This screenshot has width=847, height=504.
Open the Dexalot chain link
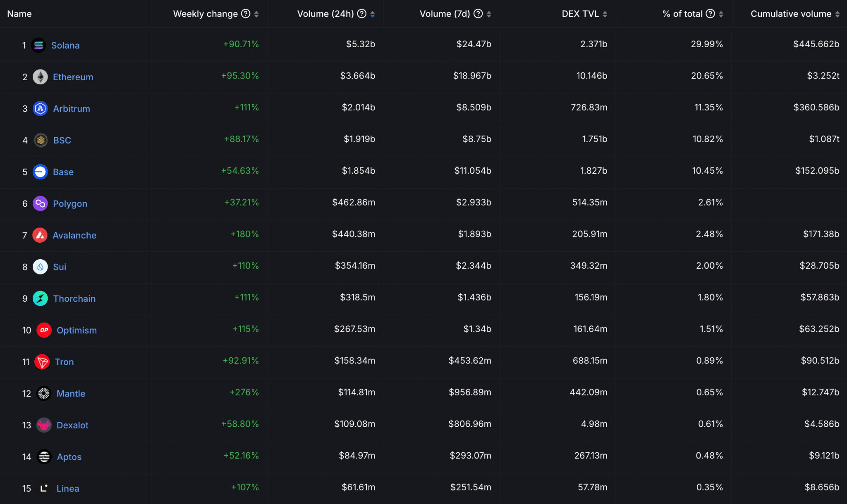[73, 425]
